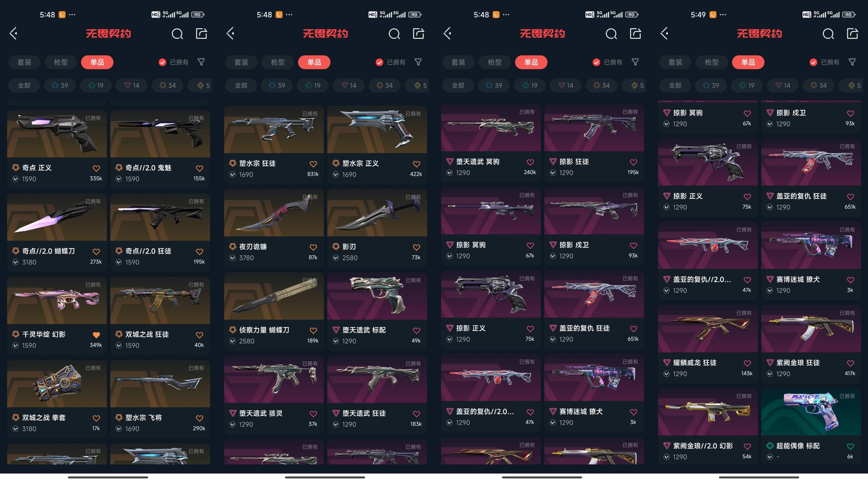The height and width of the screenshot is (482, 868).
Task: Open the filter funnel in the fourth screen
Action: [852, 62]
